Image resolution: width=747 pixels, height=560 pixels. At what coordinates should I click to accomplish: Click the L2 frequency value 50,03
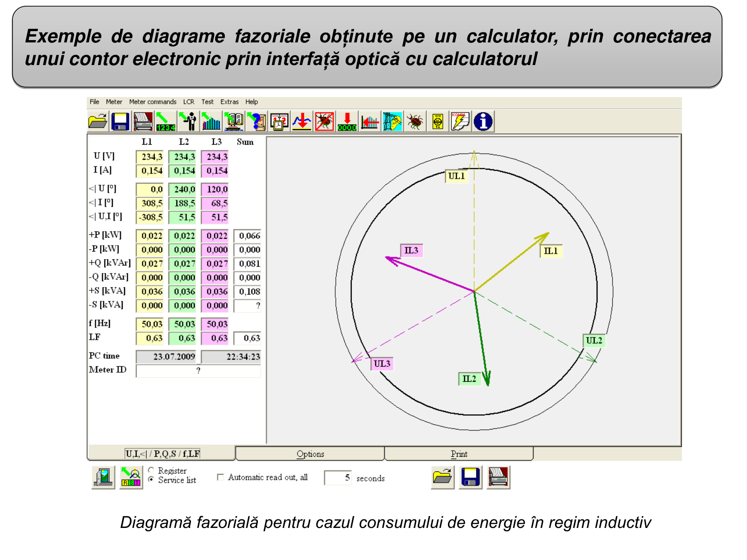[182, 324]
